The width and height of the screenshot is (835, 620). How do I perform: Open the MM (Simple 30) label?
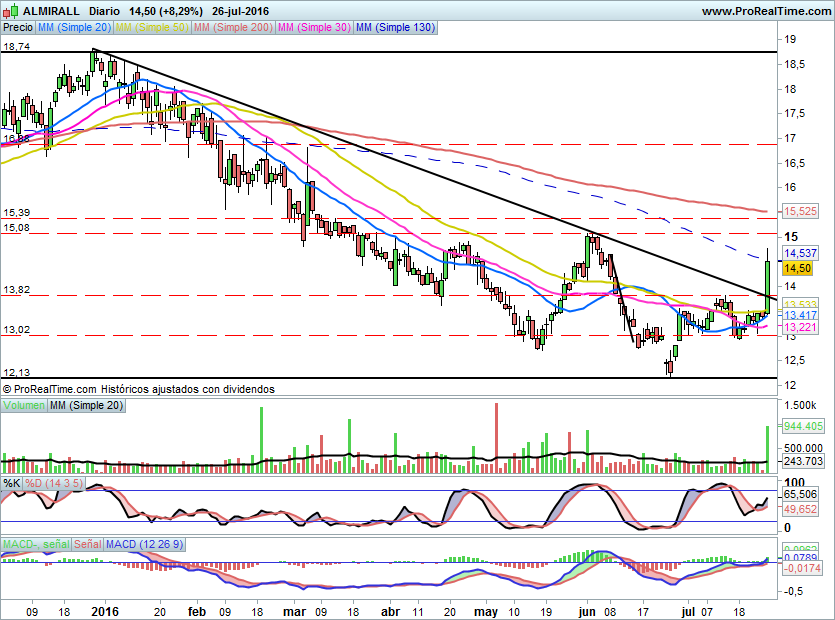(x=314, y=27)
